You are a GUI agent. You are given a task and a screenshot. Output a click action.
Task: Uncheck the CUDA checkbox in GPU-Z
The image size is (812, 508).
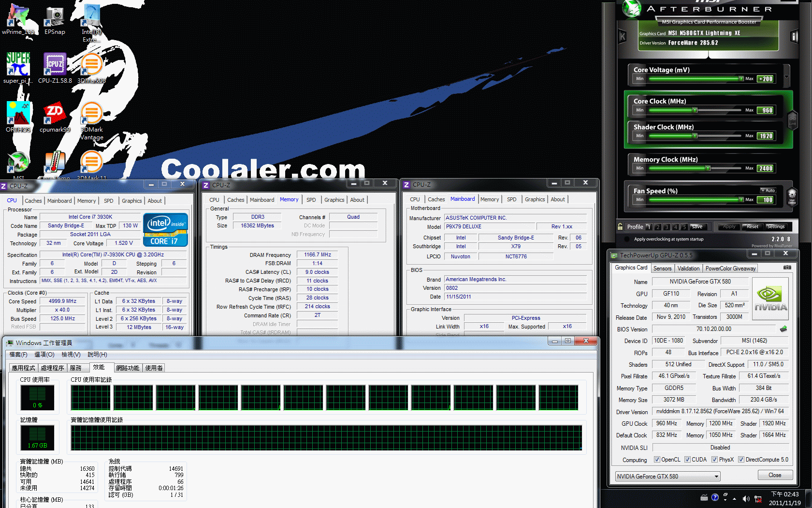coord(687,460)
